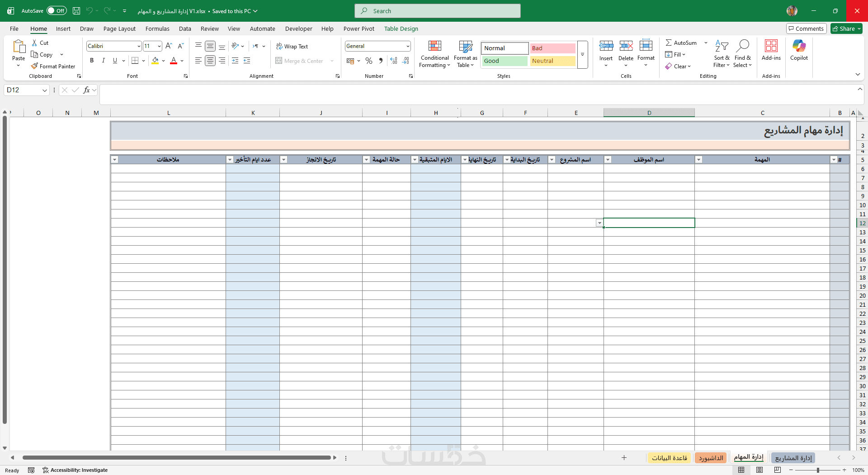Add a new sheet with plus button
Image resolution: width=868 pixels, height=475 pixels.
[624, 458]
